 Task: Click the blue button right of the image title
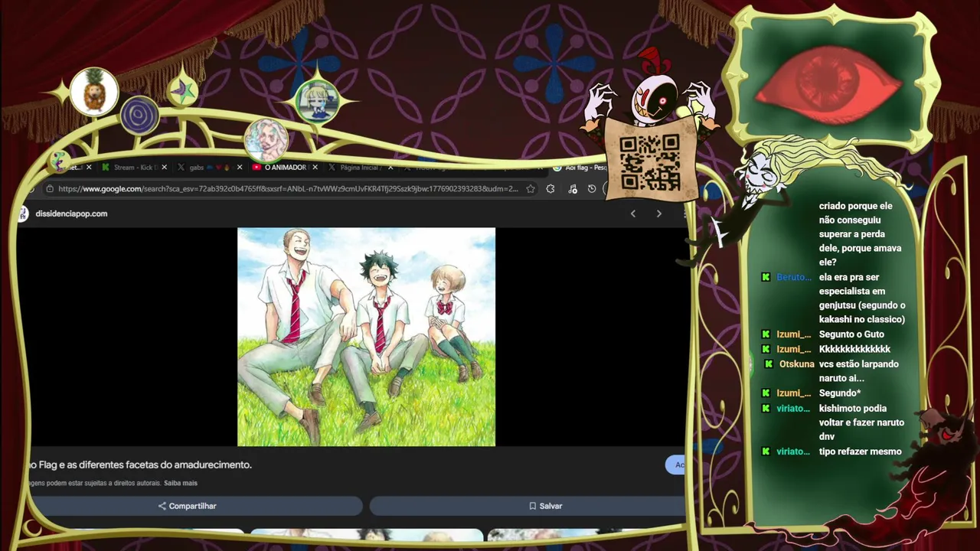click(675, 465)
